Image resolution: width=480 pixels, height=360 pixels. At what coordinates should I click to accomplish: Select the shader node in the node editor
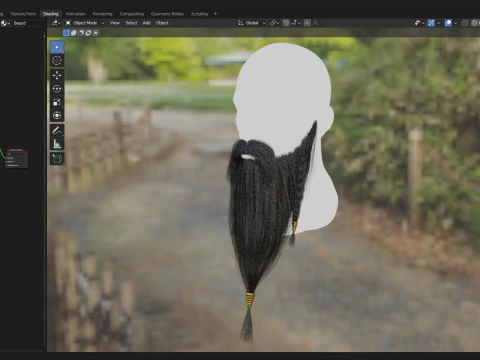[x=17, y=158]
